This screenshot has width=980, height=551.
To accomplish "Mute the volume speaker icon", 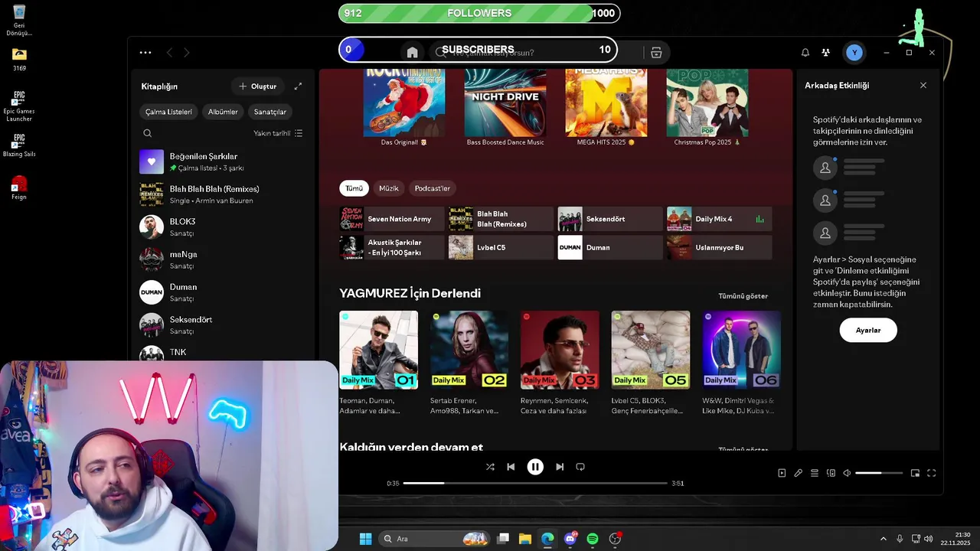I will 847,473.
